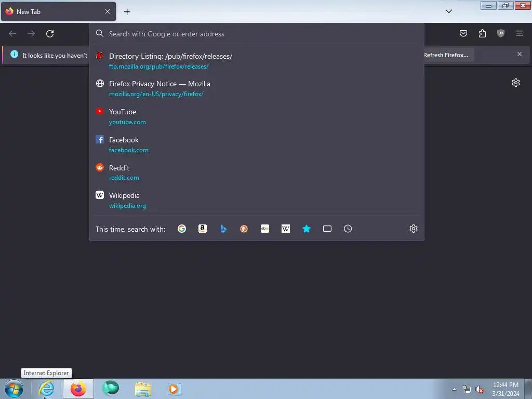Search this time with Bing icon
The image size is (532, 399).
(223, 229)
